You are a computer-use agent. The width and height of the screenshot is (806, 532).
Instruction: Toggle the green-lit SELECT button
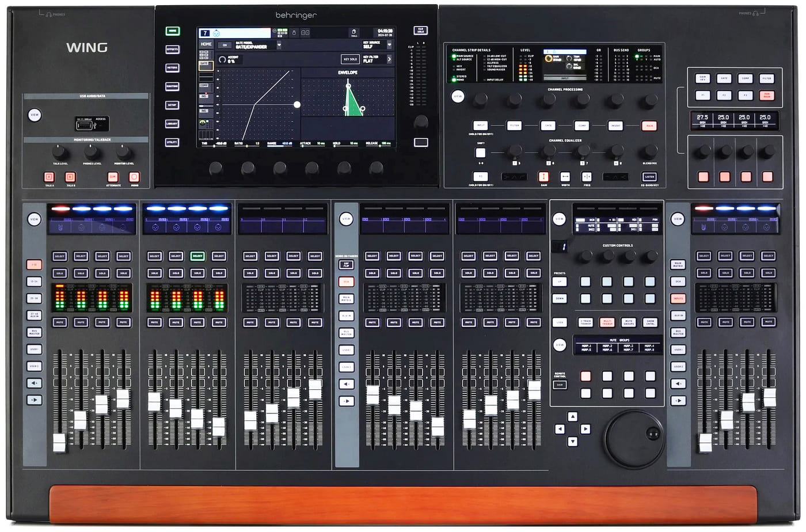tap(197, 256)
